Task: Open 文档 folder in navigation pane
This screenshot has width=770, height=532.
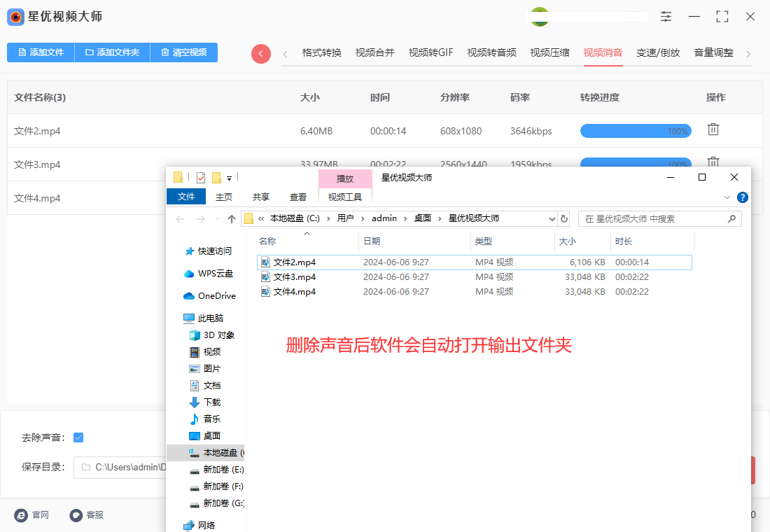Action: click(x=205, y=385)
